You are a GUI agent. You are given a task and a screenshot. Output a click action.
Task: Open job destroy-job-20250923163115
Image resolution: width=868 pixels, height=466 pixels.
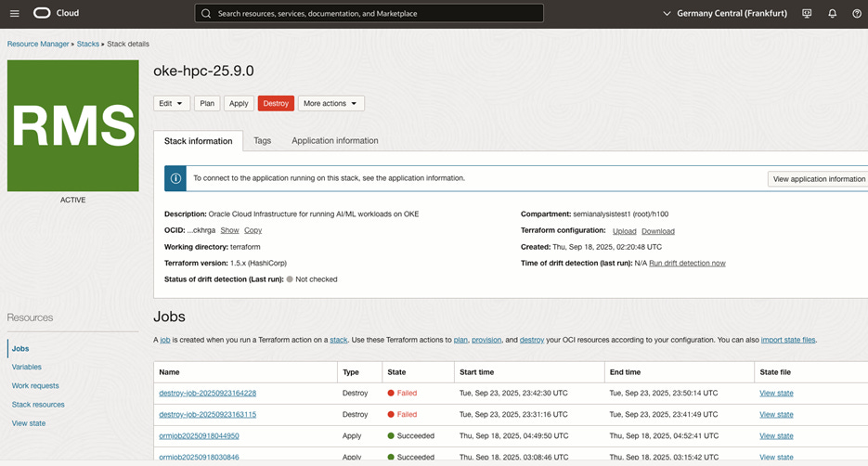208,415
